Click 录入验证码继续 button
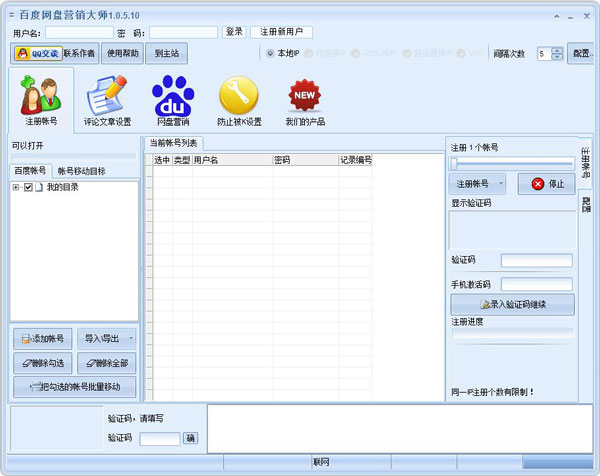600x476 pixels. point(512,305)
